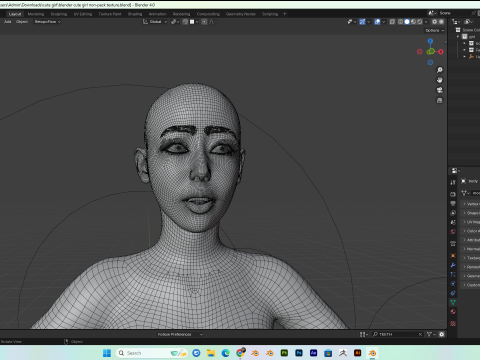Open the viewport Options dropdown
This screenshot has height=360, width=480.
435,30
